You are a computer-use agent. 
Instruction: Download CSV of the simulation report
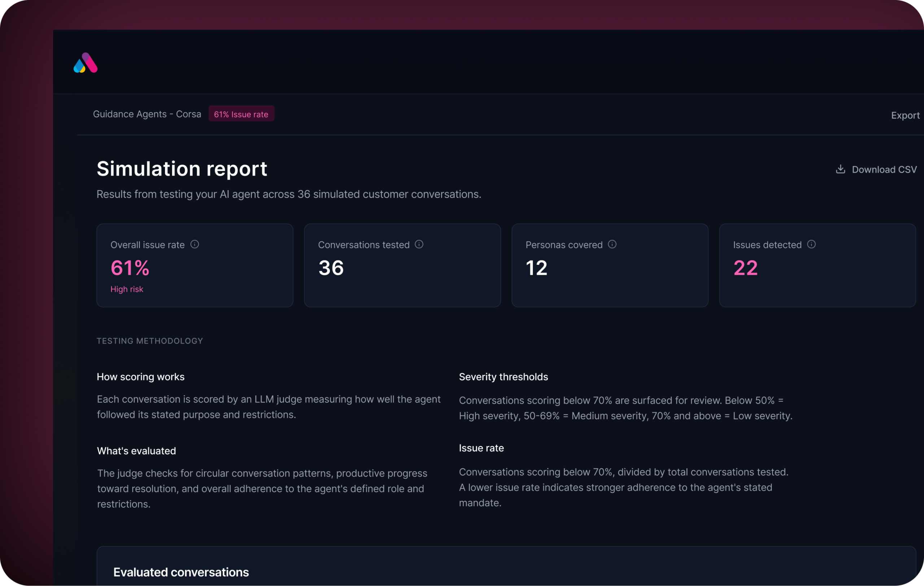point(876,169)
